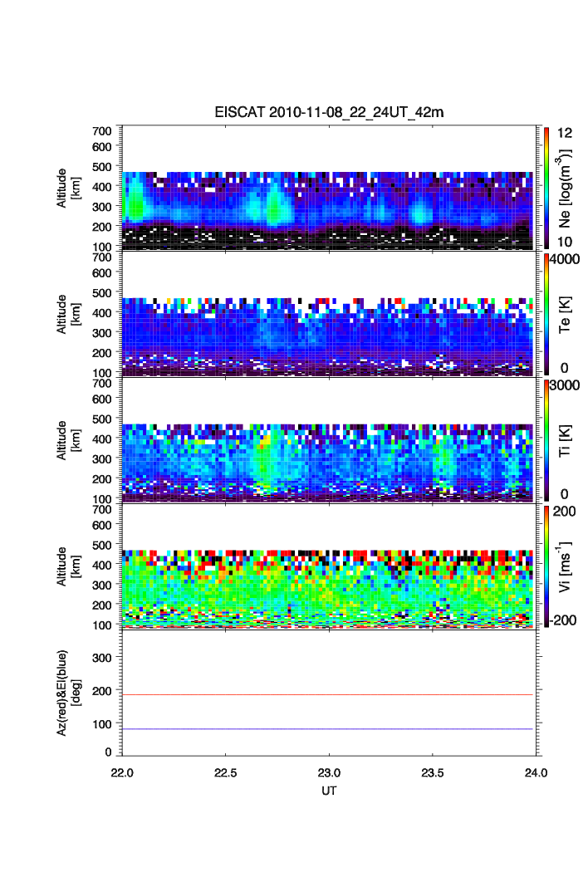The width and height of the screenshot is (588, 882).
Task: Click the Te electron temperature colorbar
Action: (x=546, y=314)
